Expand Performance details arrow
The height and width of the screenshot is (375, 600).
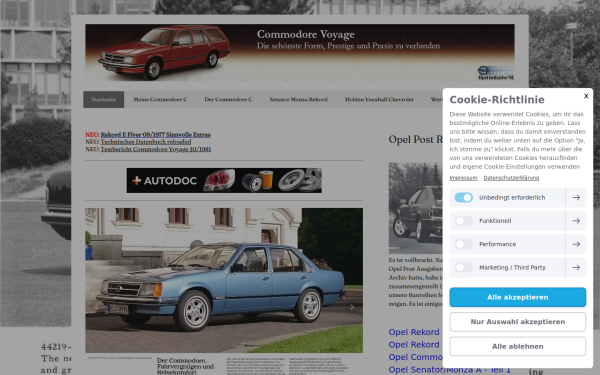(x=576, y=244)
